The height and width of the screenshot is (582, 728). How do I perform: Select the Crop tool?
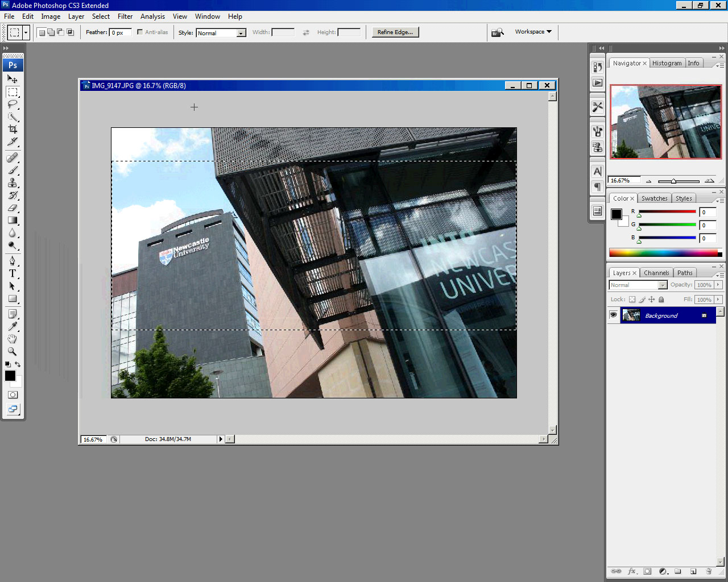pos(13,130)
